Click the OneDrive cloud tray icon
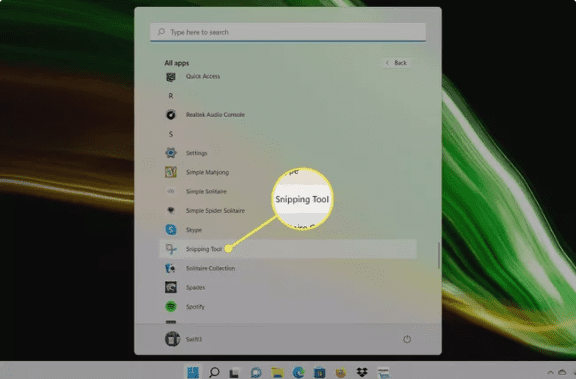Viewport: 577px width, 379px height. click(x=562, y=372)
